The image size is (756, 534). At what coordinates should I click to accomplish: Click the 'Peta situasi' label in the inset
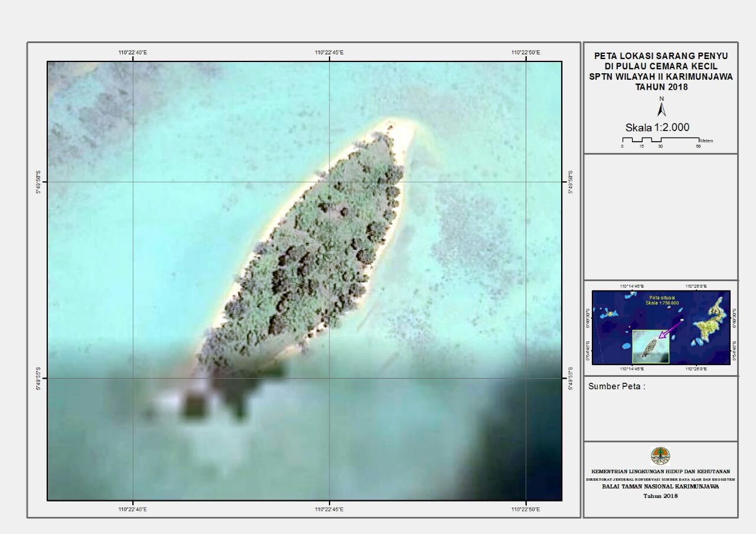click(x=661, y=298)
